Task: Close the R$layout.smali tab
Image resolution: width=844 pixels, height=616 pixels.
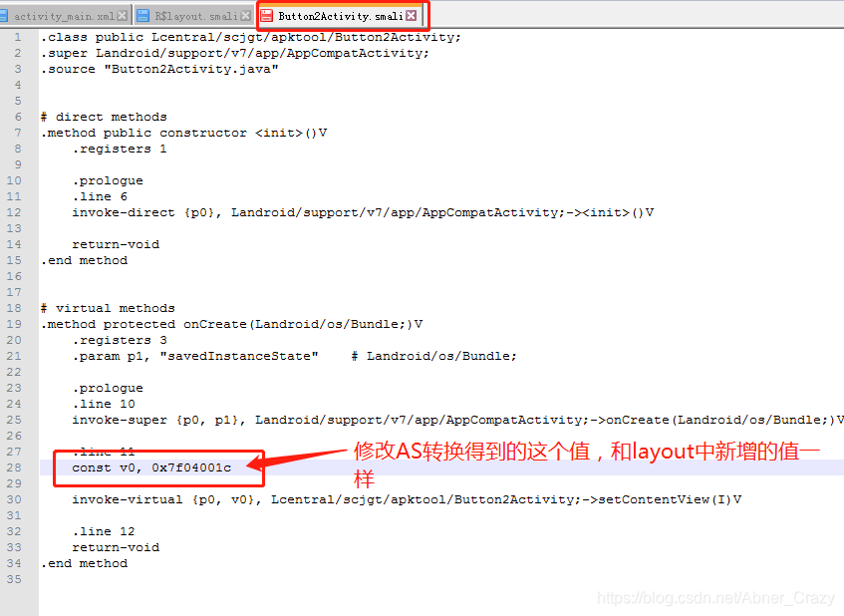Action: point(245,16)
